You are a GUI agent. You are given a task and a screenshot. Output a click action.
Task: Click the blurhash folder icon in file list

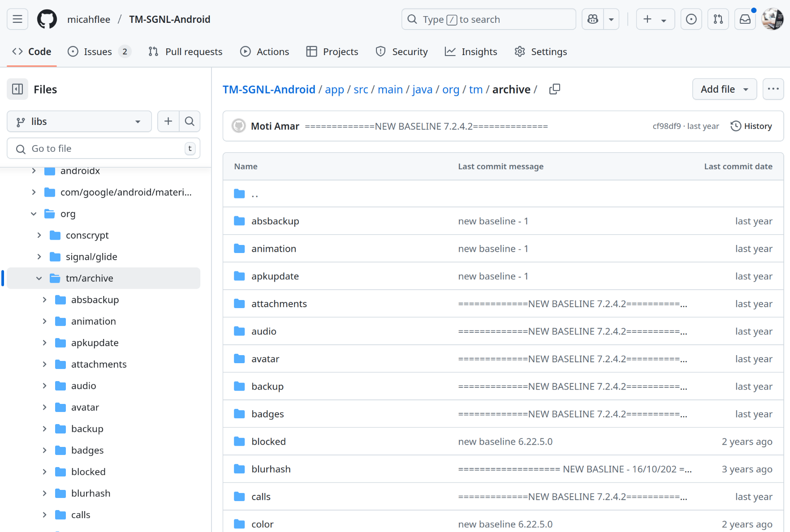click(x=239, y=469)
